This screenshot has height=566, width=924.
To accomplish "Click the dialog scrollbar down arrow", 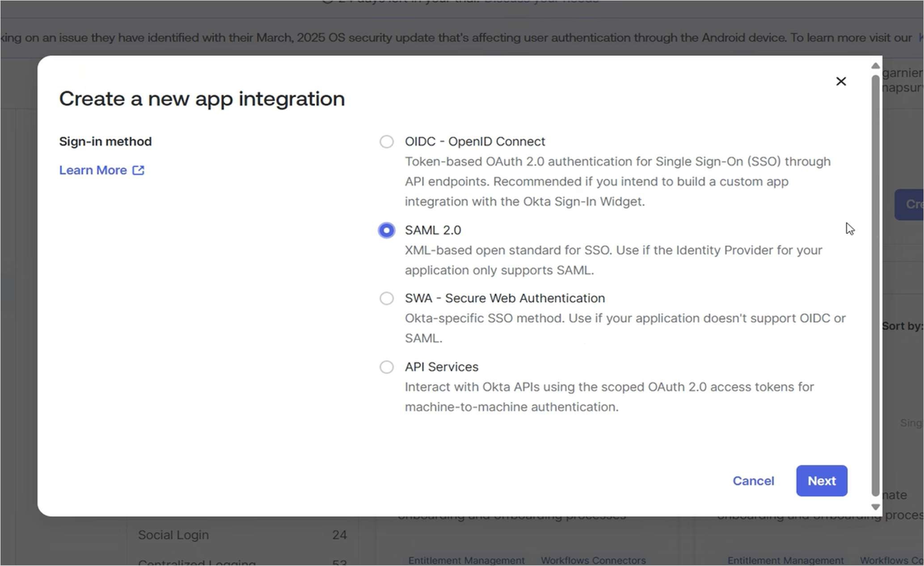I will [875, 507].
